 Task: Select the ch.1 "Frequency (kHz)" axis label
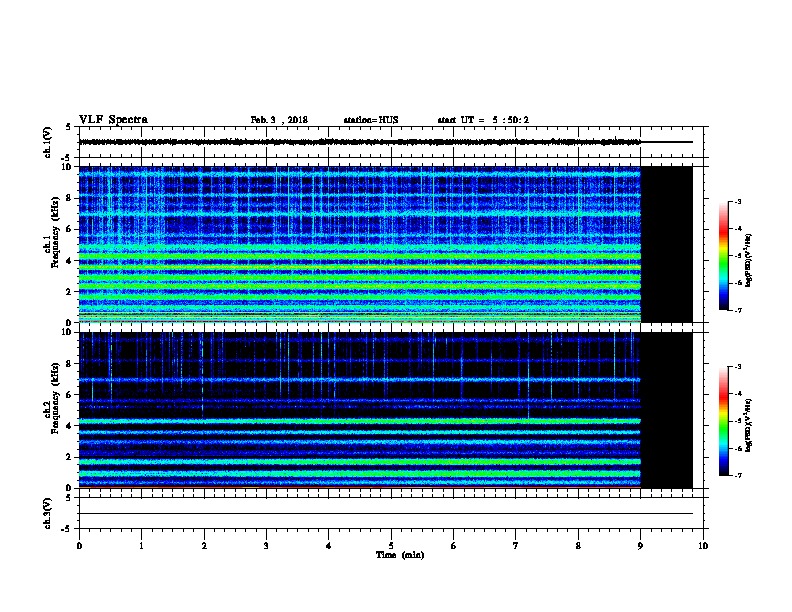pos(55,233)
